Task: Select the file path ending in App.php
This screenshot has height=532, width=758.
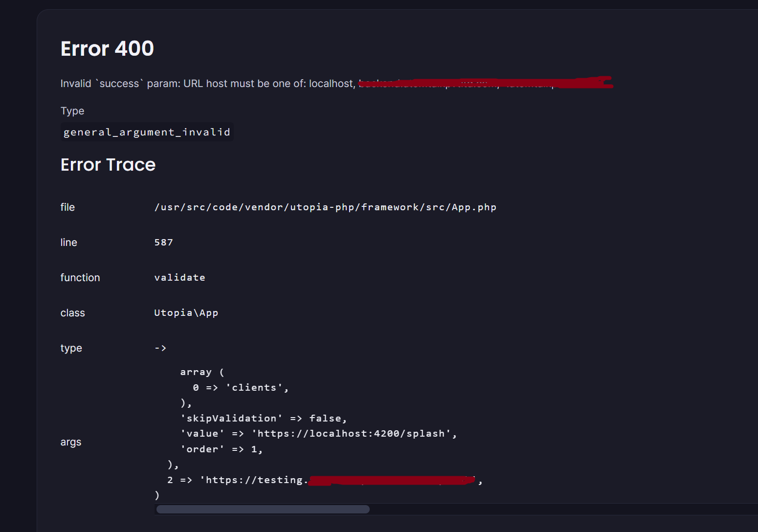Action: pyautogui.click(x=325, y=207)
